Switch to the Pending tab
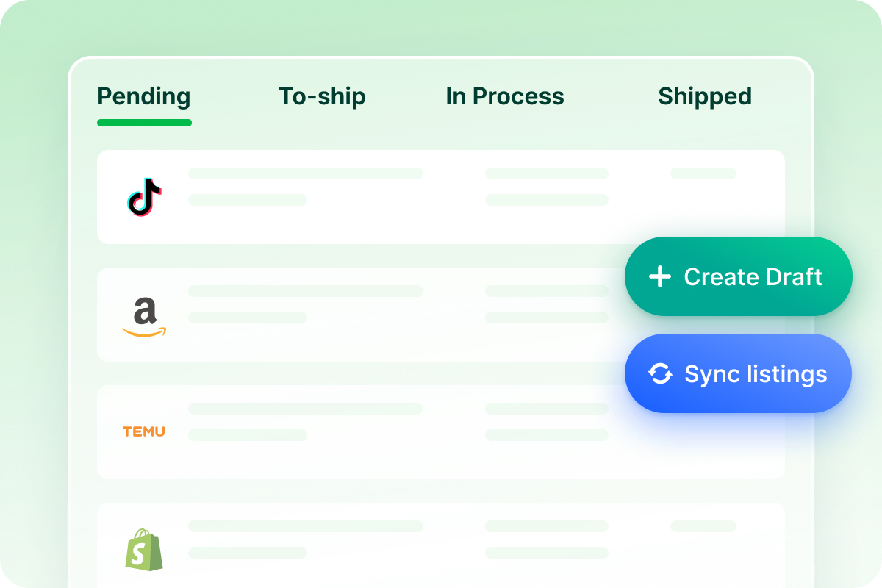This screenshot has height=588, width=882. tap(144, 96)
